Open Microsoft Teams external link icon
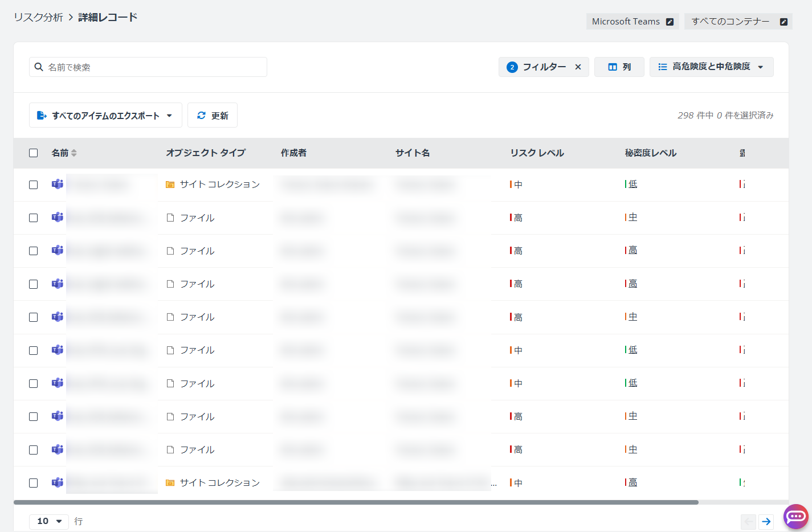 pyautogui.click(x=670, y=22)
